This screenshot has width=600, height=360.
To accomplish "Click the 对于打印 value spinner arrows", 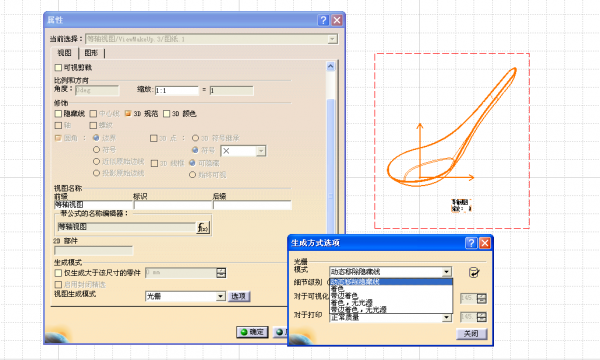I will click(x=482, y=317).
